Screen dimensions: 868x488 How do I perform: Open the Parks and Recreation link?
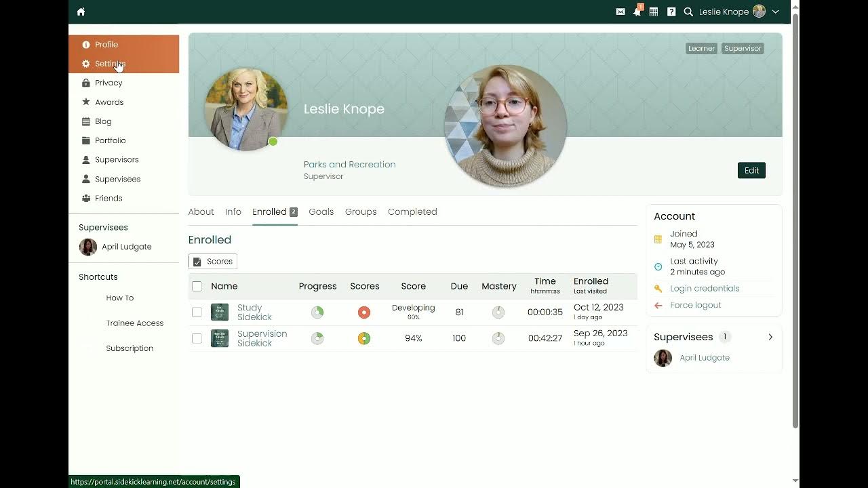[x=349, y=164]
